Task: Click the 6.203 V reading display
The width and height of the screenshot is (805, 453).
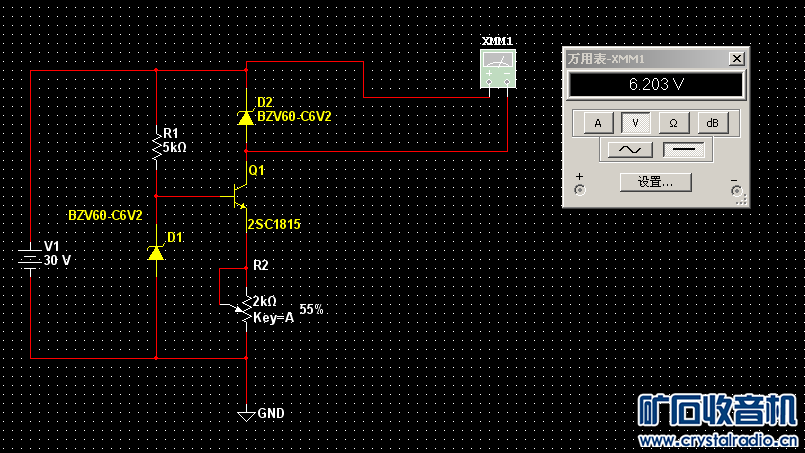Action: point(656,85)
